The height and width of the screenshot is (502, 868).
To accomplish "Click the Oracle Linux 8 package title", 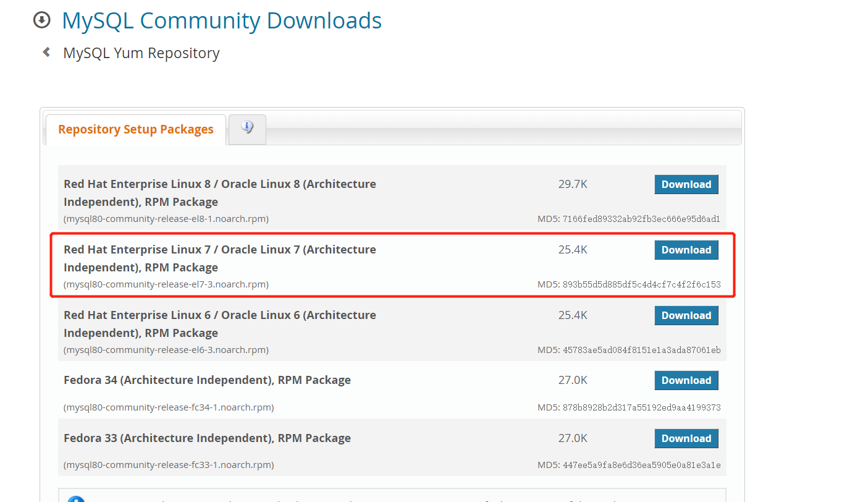I will pos(219,192).
